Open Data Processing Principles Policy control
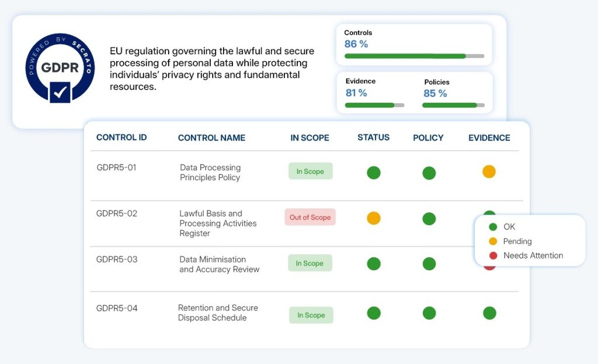This screenshot has height=364, width=598. coord(210,173)
